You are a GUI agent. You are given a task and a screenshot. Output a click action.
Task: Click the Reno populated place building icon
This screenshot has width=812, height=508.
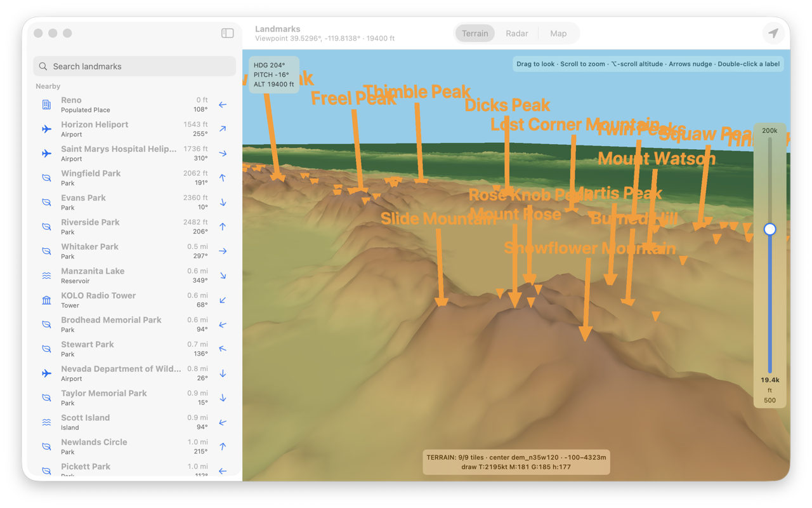coord(46,105)
